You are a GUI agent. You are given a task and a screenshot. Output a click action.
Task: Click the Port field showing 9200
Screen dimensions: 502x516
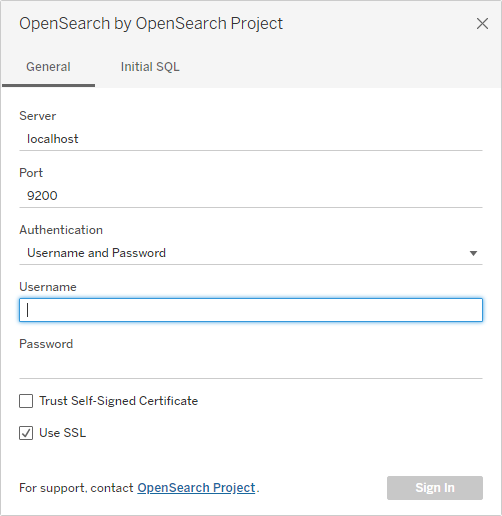click(251, 196)
